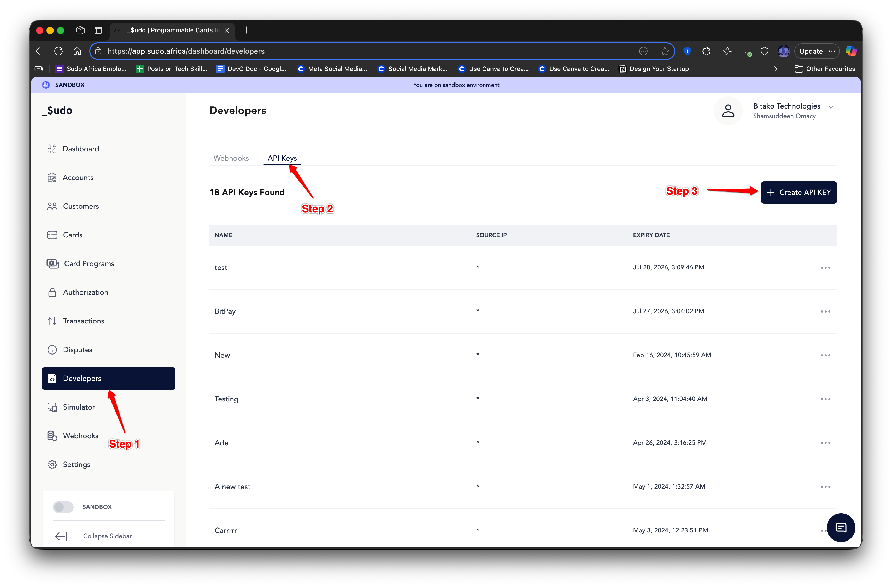Click the Transactions arrows icon
Image resolution: width=892 pixels, height=588 pixels.
click(52, 321)
